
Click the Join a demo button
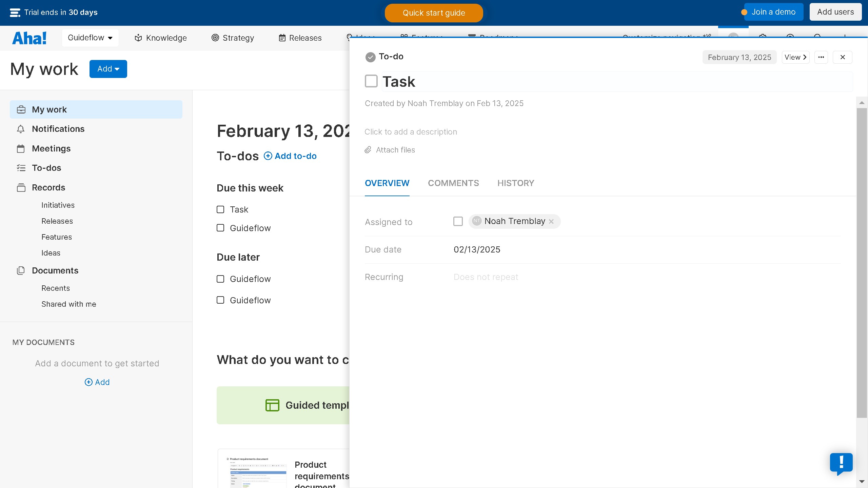[773, 12]
